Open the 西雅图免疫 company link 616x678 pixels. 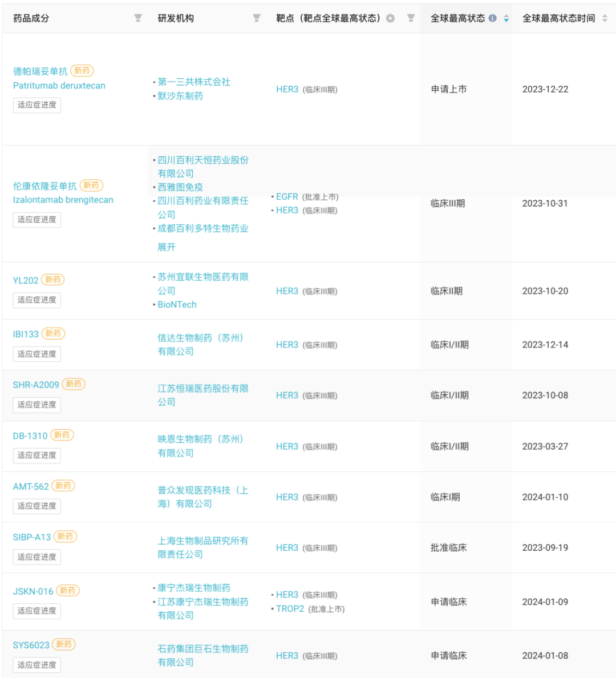[180, 187]
